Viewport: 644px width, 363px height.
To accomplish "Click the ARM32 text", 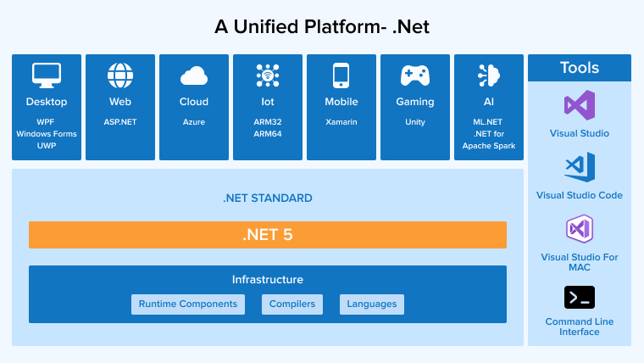I will point(268,122).
